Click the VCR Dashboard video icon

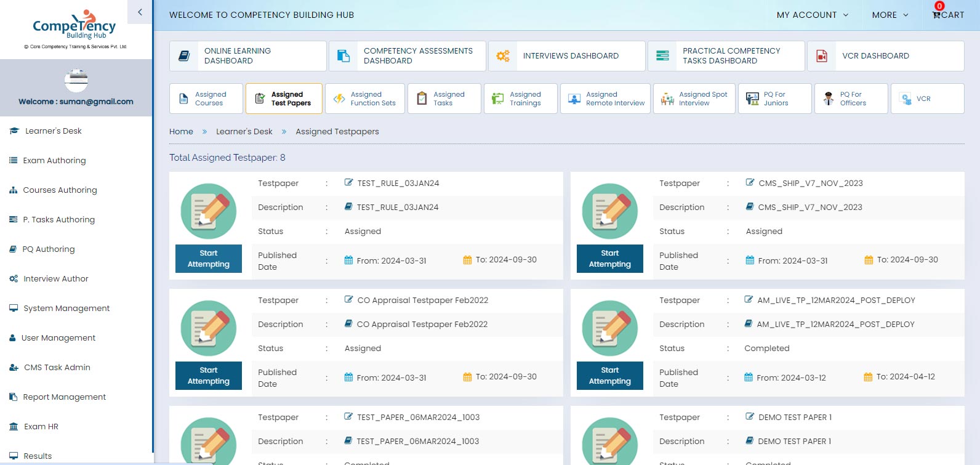822,56
